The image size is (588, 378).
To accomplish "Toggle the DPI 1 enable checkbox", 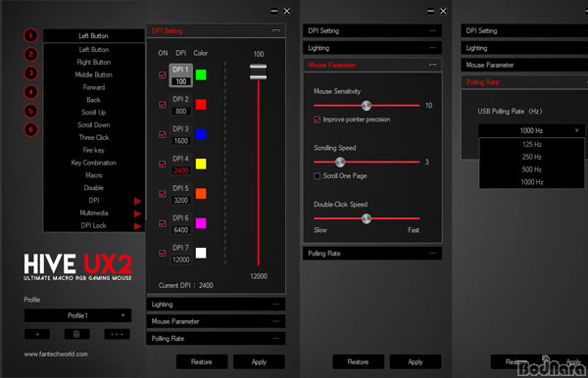I will click(163, 75).
